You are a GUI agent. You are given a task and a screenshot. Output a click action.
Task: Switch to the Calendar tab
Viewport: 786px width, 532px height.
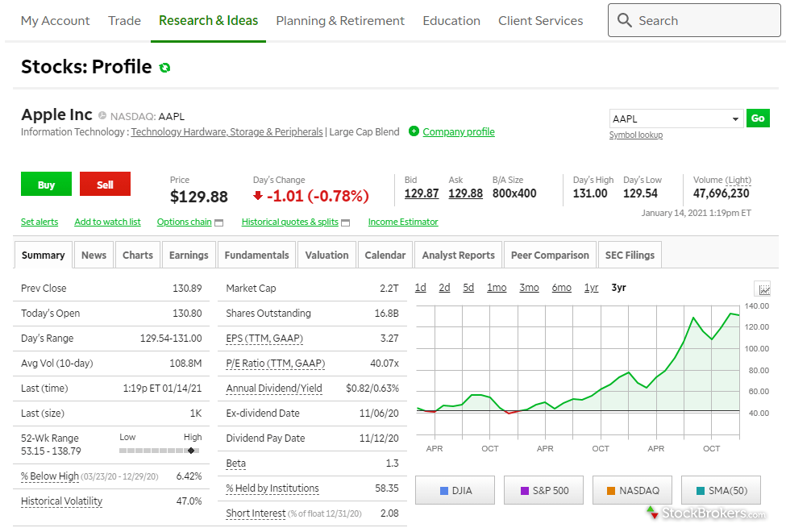[385, 255]
